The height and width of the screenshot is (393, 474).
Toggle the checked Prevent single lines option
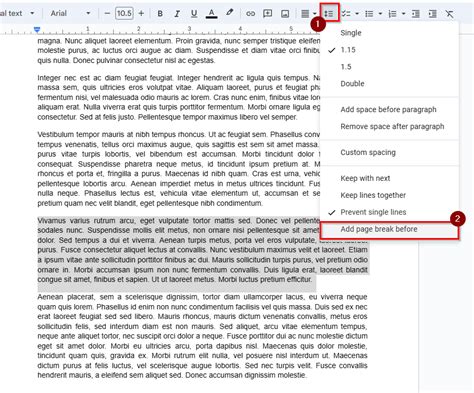389,212
